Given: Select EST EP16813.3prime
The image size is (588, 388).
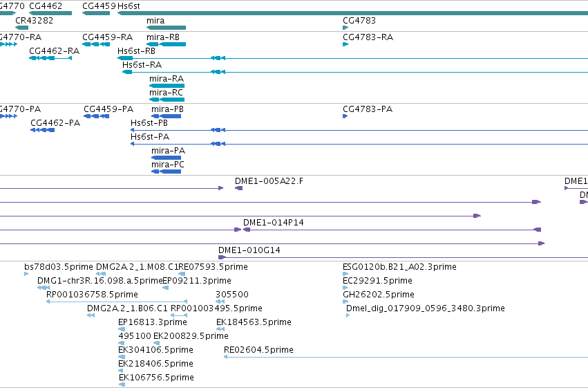Looking at the screenshot, I should [x=122, y=329].
